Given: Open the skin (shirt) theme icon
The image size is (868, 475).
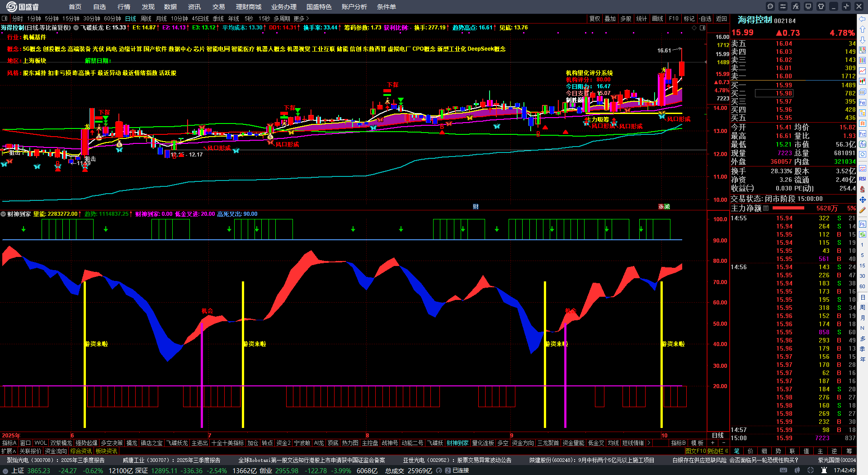Looking at the screenshot, I should point(821,6).
